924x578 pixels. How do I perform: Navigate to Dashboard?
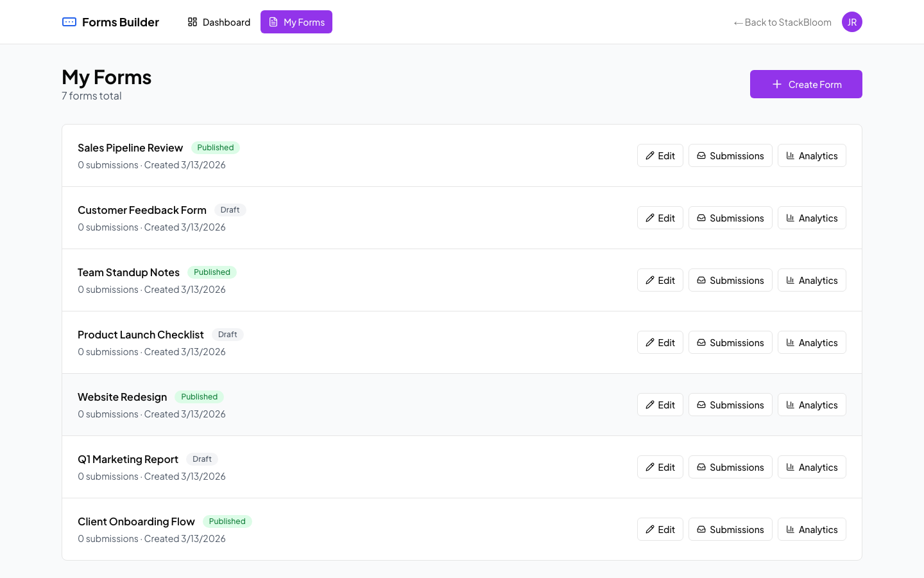219,21
